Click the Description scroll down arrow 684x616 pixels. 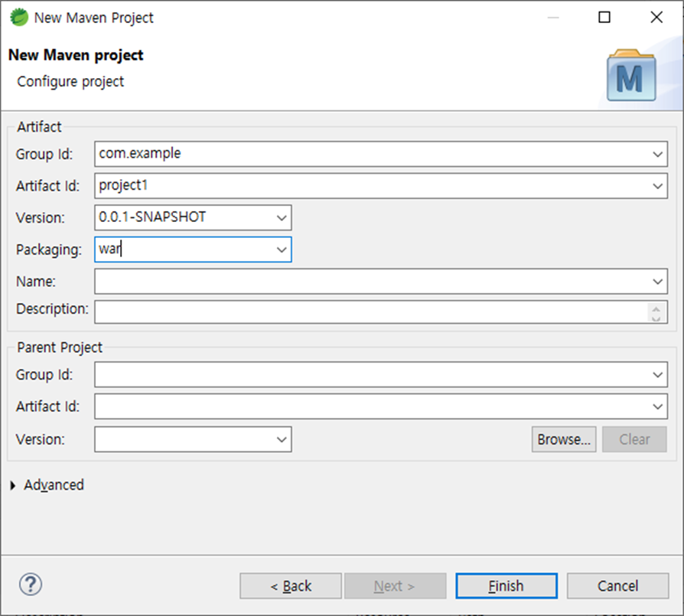[656, 318]
